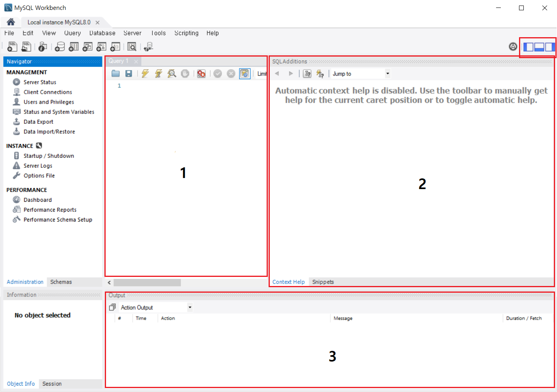Toggle the left sidebar panel visibility
The height and width of the screenshot is (392, 557).
point(528,47)
